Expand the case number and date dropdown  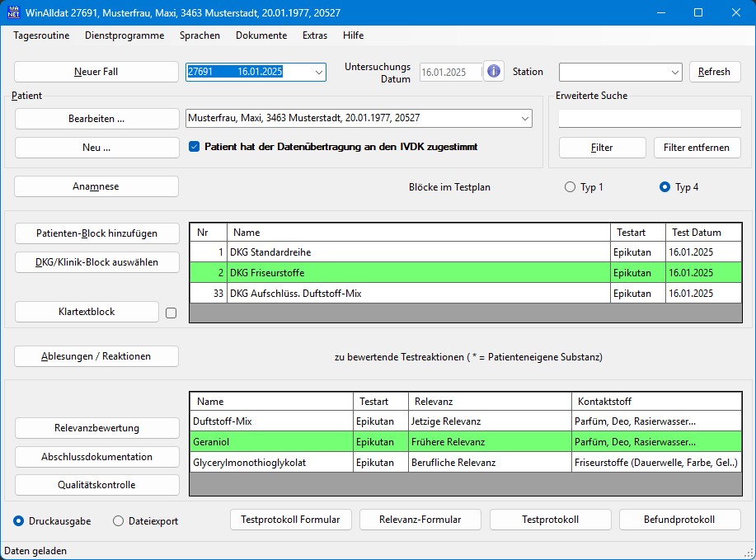(319, 73)
